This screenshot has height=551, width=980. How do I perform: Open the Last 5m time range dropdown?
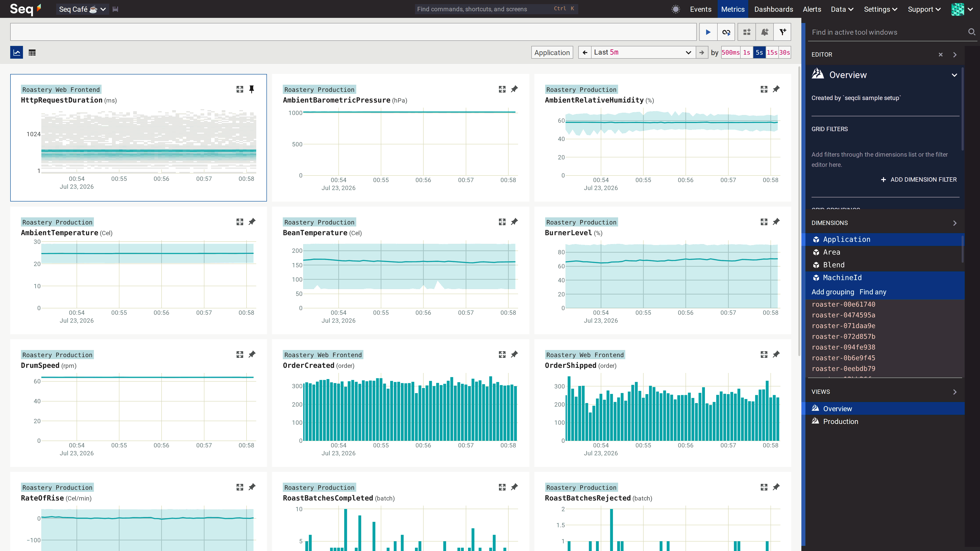643,53
